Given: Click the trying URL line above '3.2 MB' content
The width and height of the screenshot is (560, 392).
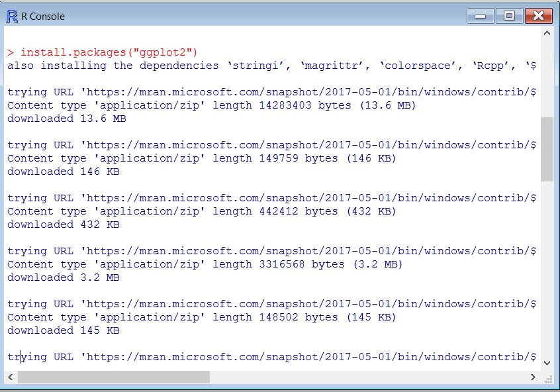Looking at the screenshot, I should (271, 251).
